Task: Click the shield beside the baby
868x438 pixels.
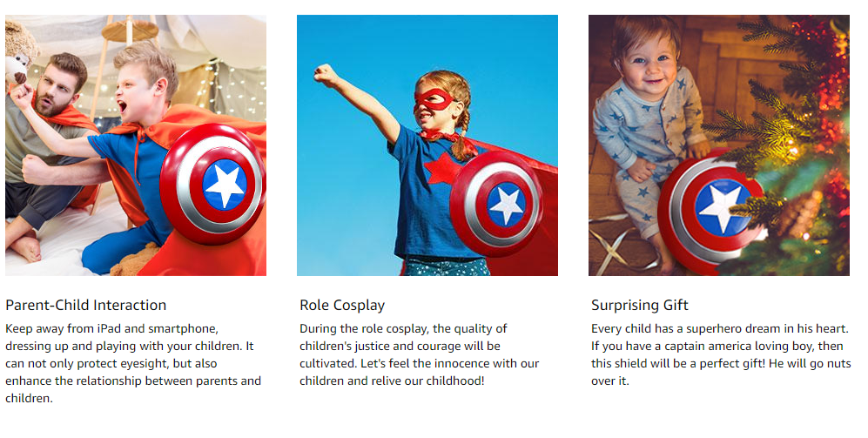Action: [710, 205]
